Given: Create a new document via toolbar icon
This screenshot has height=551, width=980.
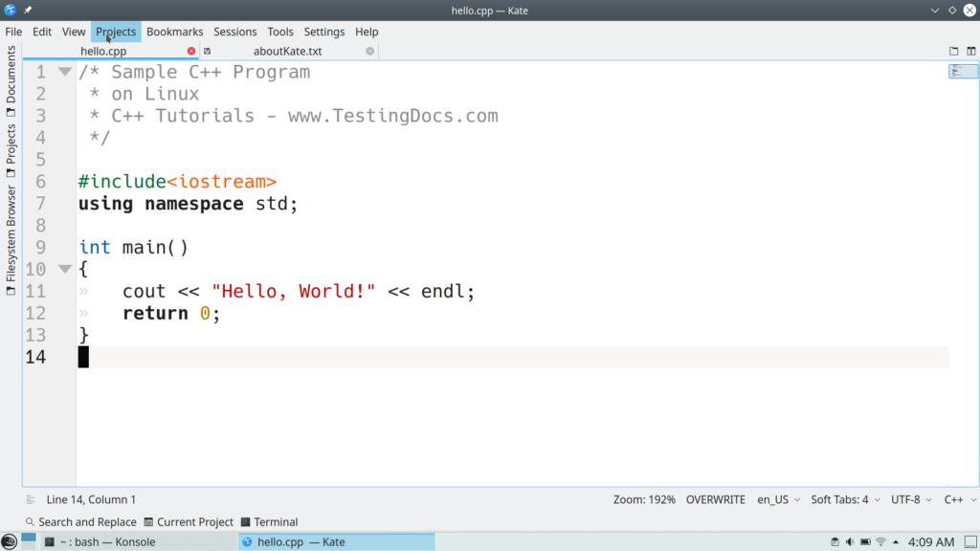Looking at the screenshot, I should coord(953,51).
